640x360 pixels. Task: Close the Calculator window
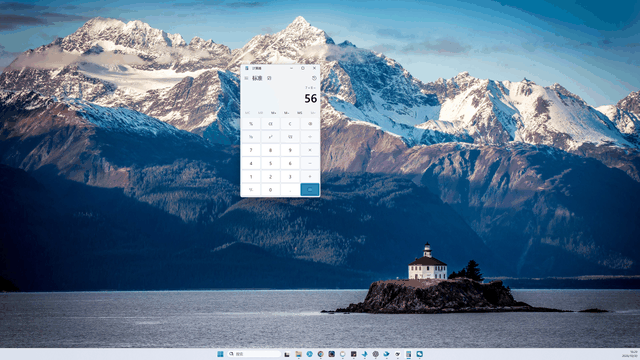314,68
